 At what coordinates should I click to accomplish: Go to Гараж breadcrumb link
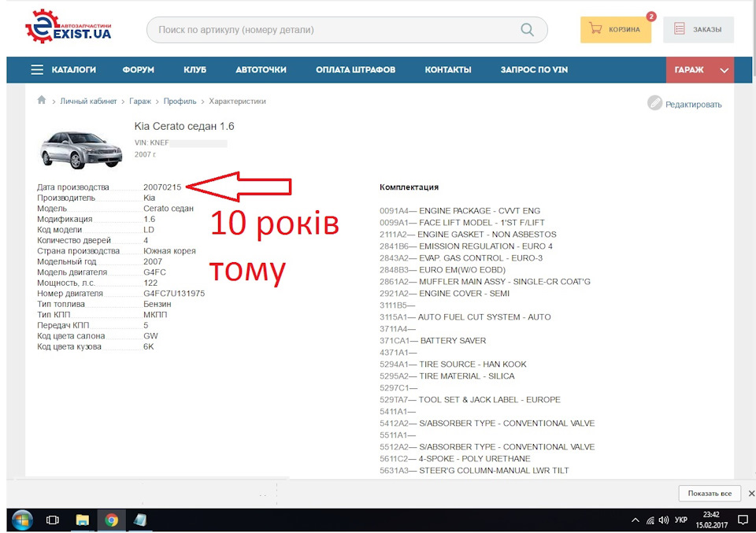tap(140, 102)
